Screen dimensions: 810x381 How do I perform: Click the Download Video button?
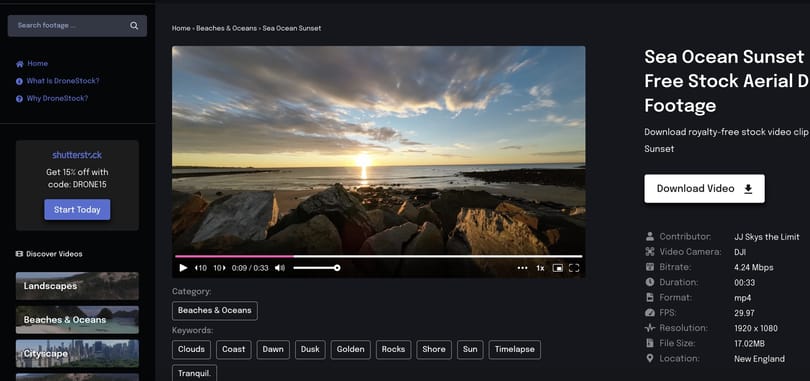704,189
